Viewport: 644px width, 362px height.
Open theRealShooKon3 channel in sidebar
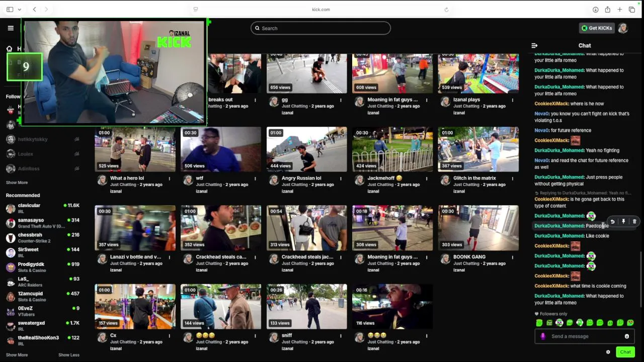coord(43,340)
